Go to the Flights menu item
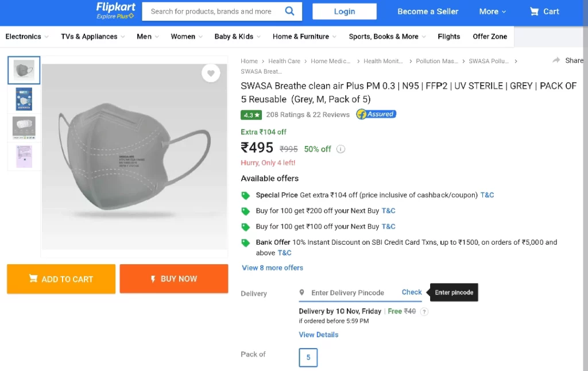This screenshot has width=588, height=371. (448, 36)
